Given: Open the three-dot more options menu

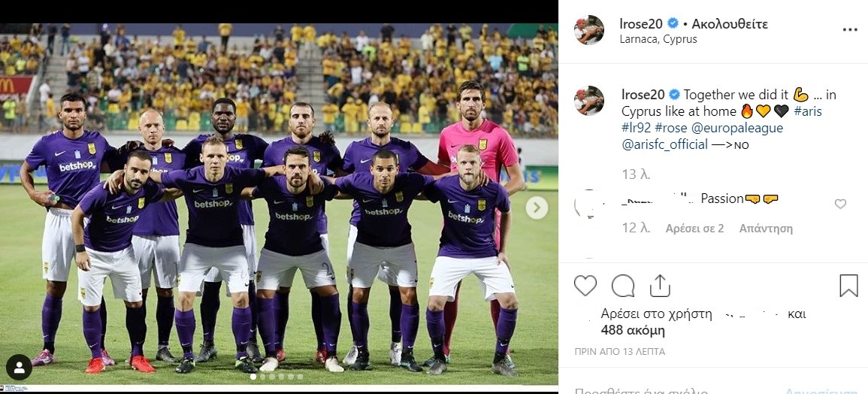Looking at the screenshot, I should point(850,30).
